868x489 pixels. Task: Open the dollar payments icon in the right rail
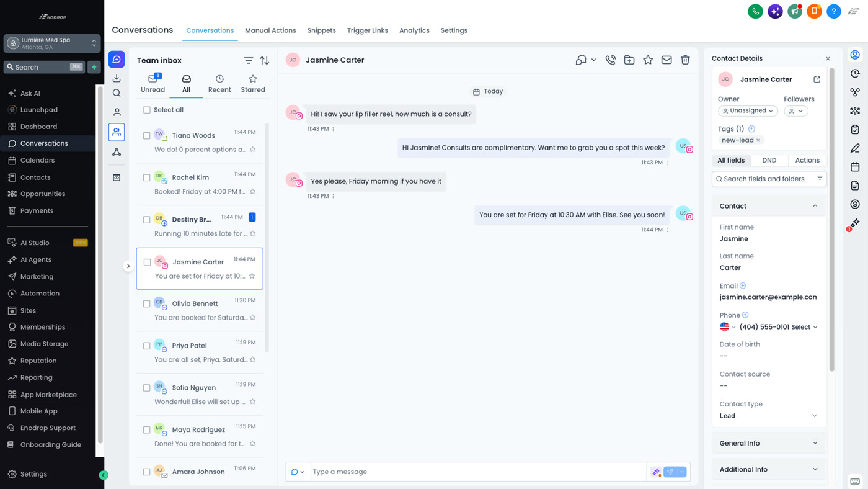point(855,204)
